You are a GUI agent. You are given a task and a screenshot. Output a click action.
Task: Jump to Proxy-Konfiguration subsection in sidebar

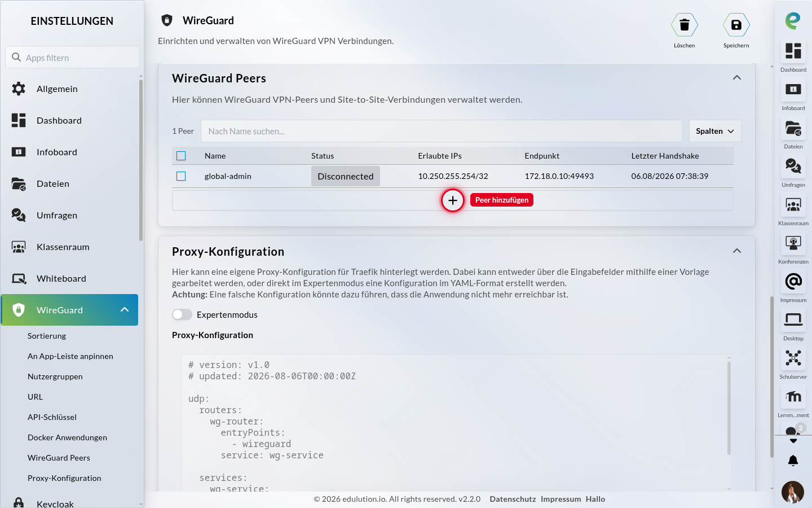click(x=64, y=478)
